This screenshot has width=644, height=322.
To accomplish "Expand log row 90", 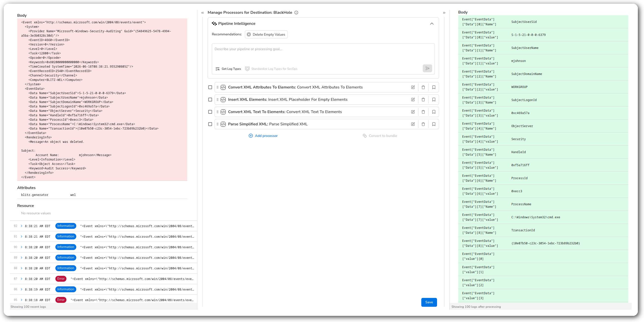I will click(21, 247).
